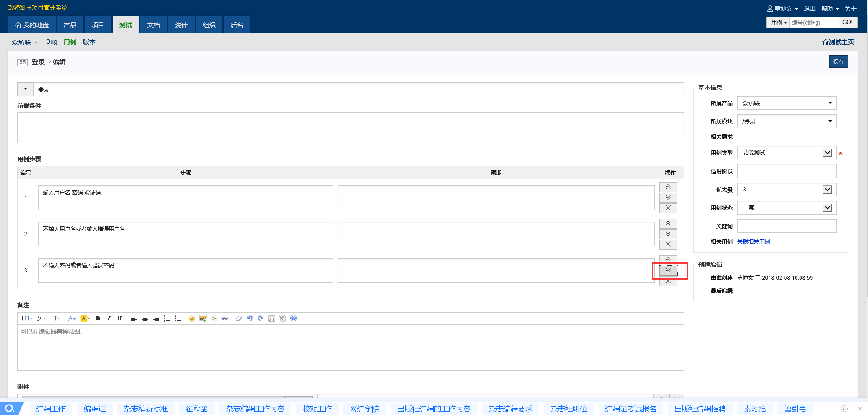Viewport: 868px width, 415px height.
Task: Toggle bold formatting in remarks editor
Action: tap(98, 318)
